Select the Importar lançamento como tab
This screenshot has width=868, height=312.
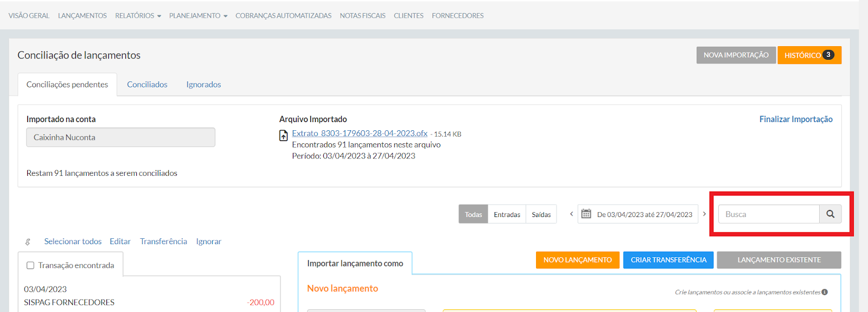tap(355, 263)
